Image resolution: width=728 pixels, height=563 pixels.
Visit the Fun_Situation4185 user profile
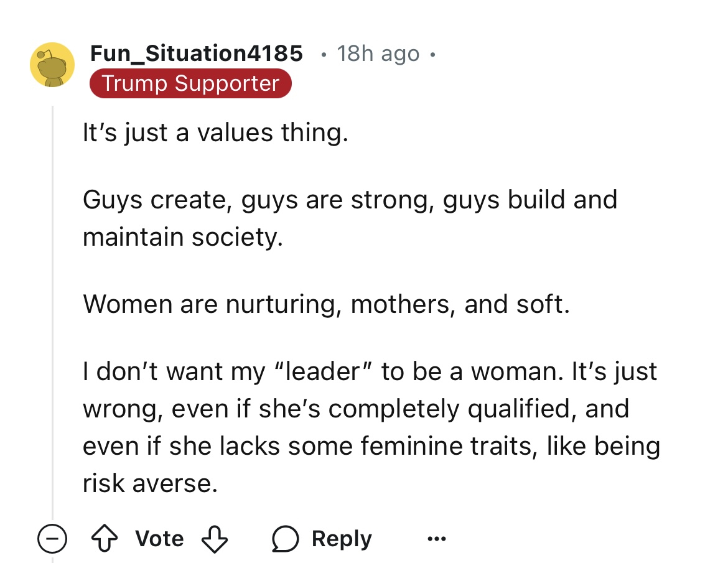tap(197, 54)
